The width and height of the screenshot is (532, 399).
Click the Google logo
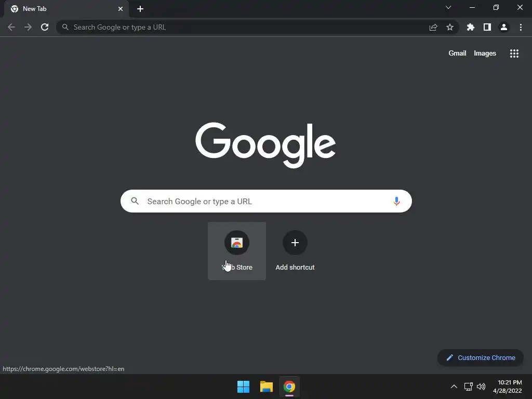265,145
